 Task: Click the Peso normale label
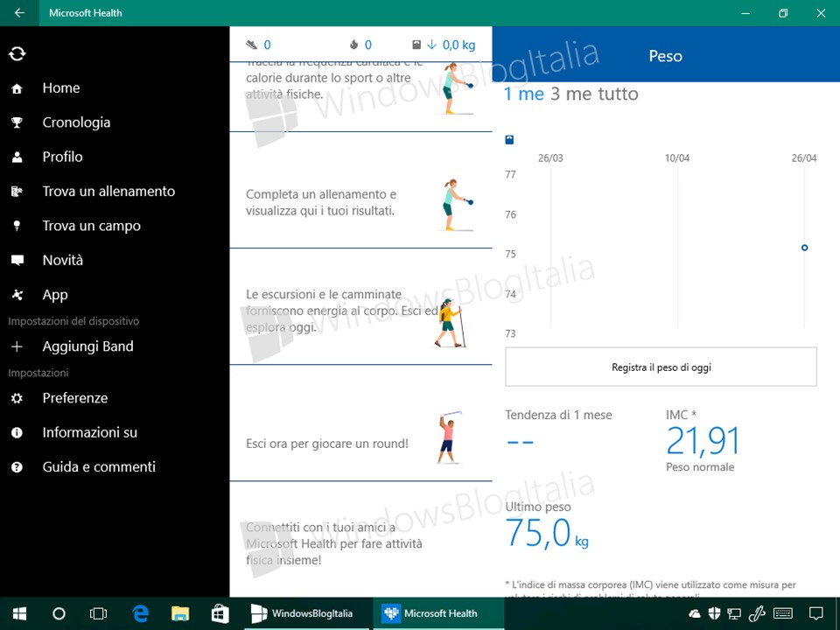point(700,467)
